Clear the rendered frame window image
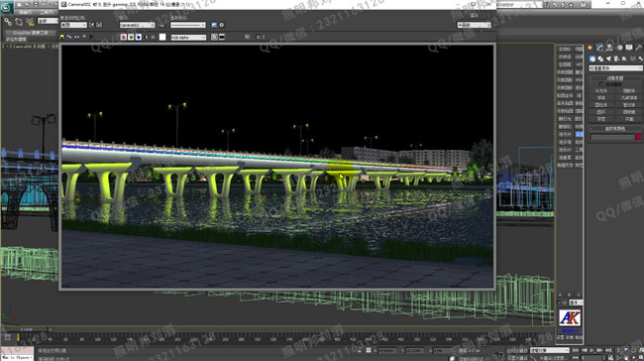Viewport: 644px width, 361px height. click(91, 37)
